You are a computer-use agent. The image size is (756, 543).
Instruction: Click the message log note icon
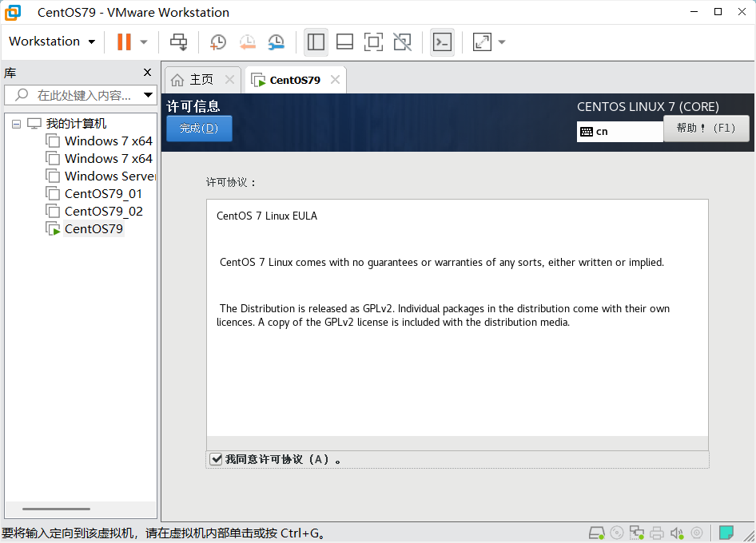click(x=726, y=533)
